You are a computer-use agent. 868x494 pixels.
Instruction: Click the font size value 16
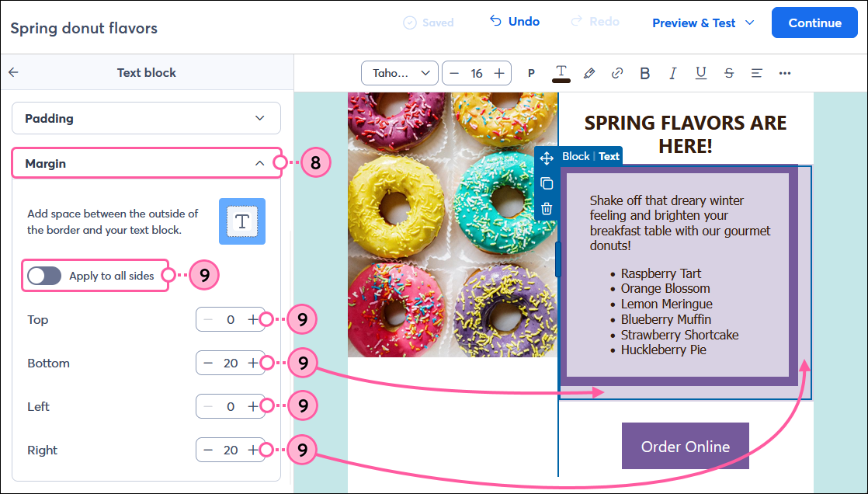pyautogui.click(x=477, y=73)
